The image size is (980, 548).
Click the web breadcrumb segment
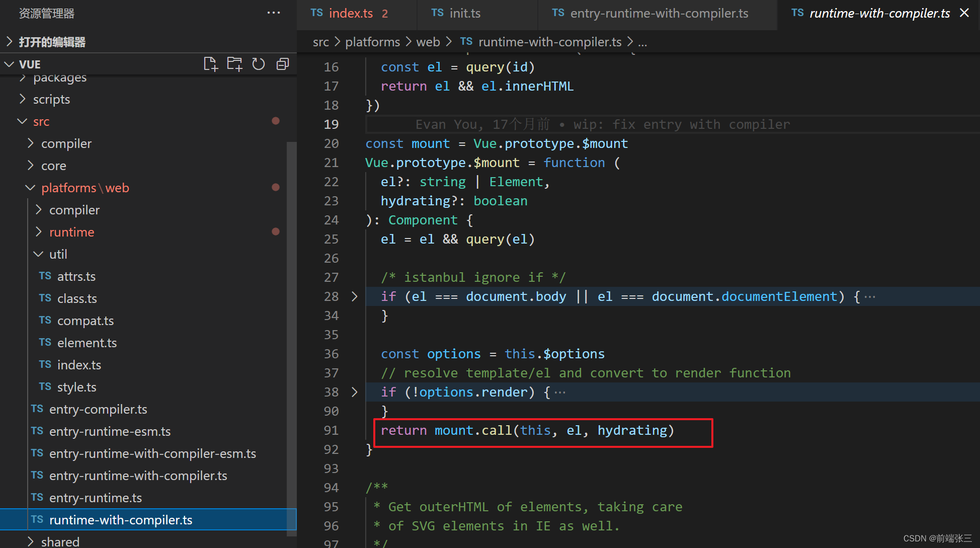coord(428,42)
